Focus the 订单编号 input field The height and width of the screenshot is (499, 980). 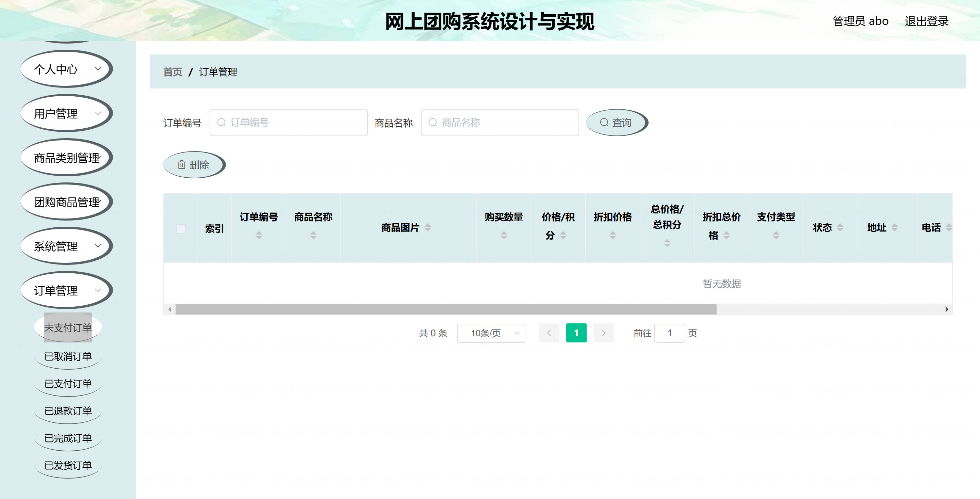tap(288, 123)
